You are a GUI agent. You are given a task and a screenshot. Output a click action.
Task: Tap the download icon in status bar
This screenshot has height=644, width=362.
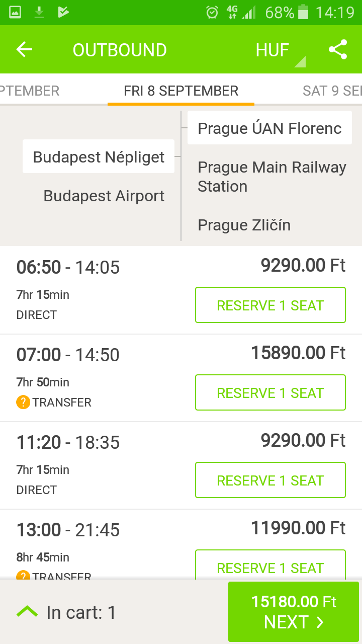39,12
